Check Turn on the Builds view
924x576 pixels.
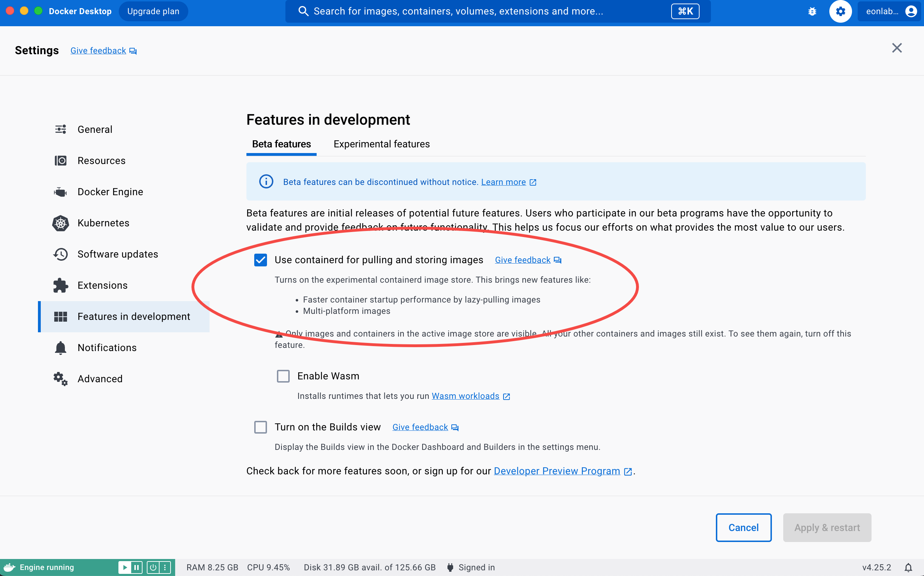260,427
